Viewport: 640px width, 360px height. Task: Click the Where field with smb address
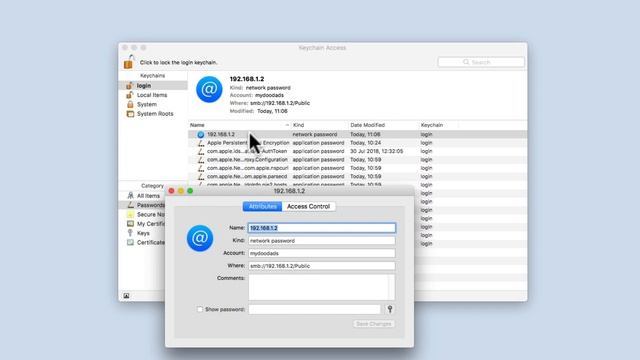click(322, 266)
